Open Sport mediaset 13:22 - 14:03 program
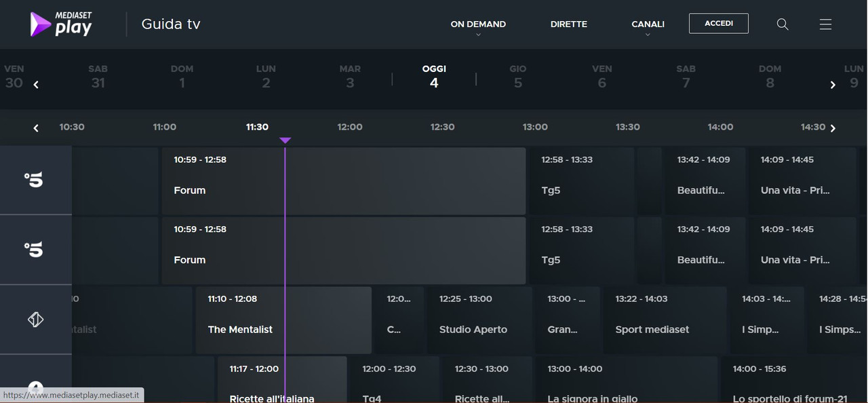868x403 pixels. tap(665, 320)
